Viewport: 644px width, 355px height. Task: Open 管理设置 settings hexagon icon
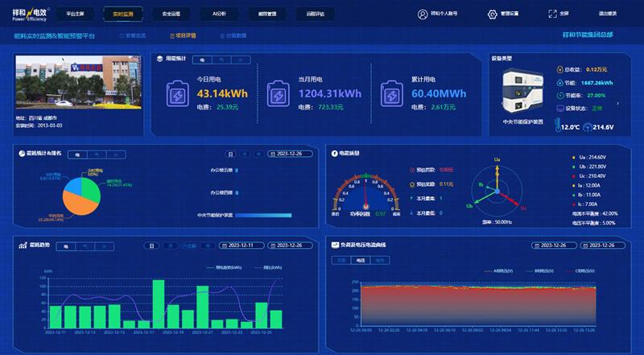pyautogui.click(x=493, y=14)
